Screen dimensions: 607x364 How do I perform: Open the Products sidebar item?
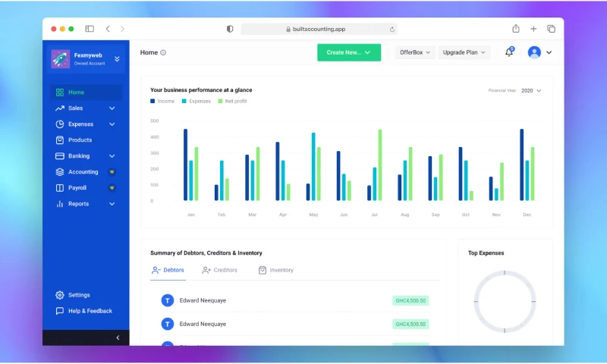[80, 140]
